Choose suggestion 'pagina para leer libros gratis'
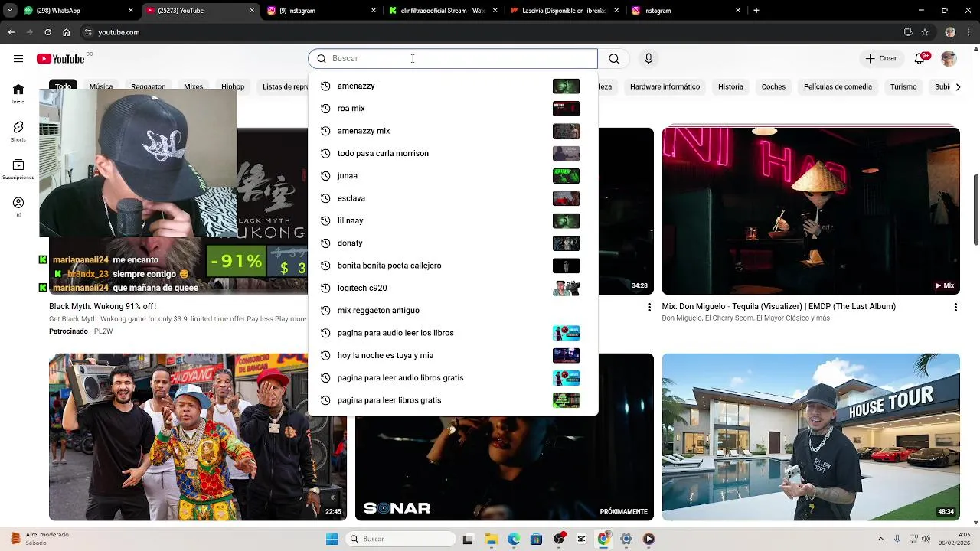Screen dimensions: 980x551 452,400
